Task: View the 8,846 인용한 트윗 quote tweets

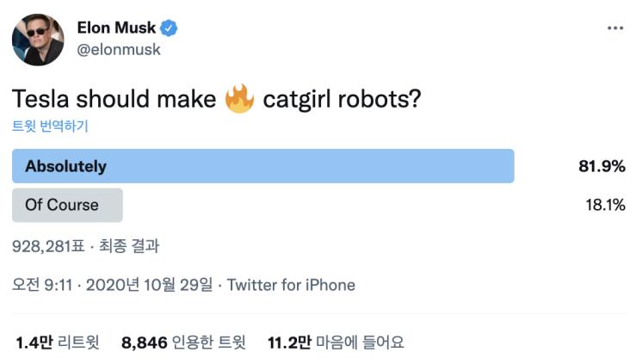Action: (x=183, y=342)
